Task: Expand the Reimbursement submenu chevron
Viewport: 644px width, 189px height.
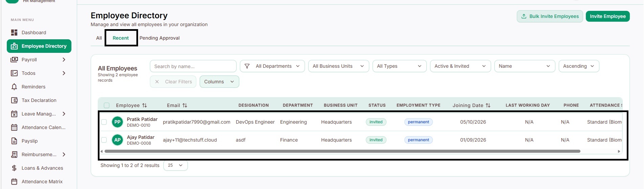Action: click(64, 154)
